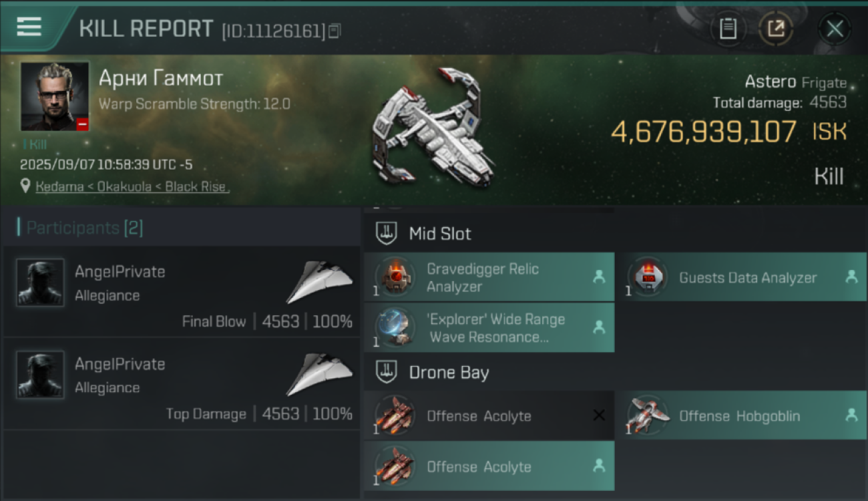
Task: Toggle person marker on Guests Data Analyzer
Action: pyautogui.click(x=851, y=277)
